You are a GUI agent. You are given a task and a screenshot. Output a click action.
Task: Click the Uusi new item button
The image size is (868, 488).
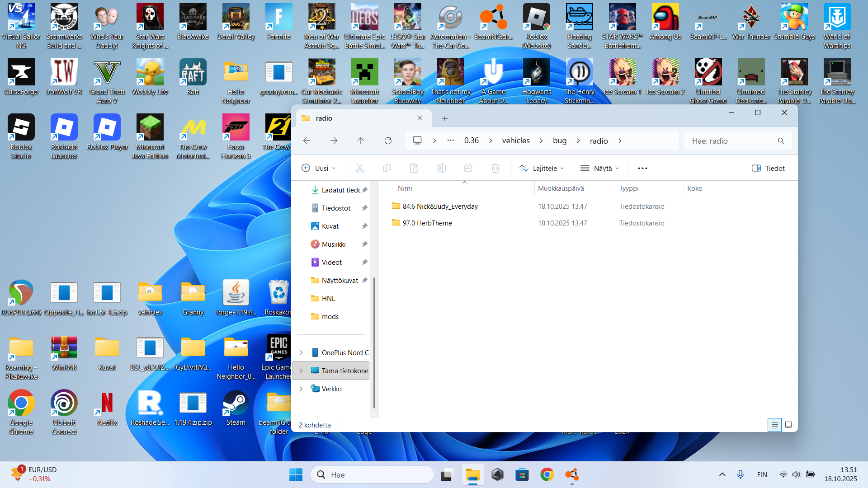pyautogui.click(x=318, y=168)
